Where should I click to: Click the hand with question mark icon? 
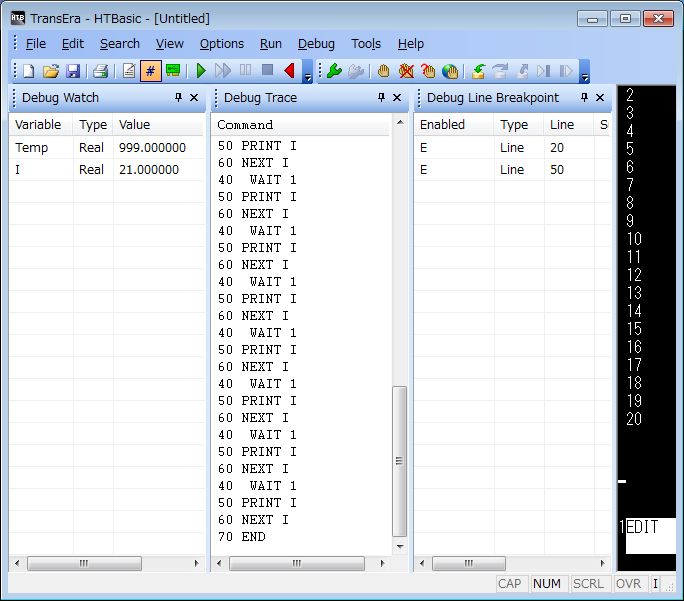[x=428, y=71]
